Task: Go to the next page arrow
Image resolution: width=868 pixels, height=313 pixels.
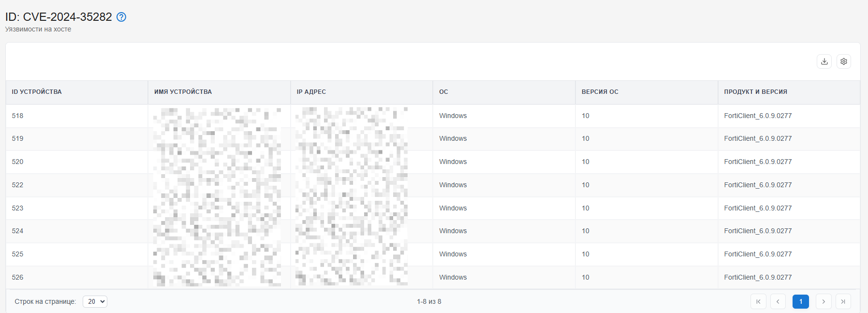Action: (x=824, y=301)
